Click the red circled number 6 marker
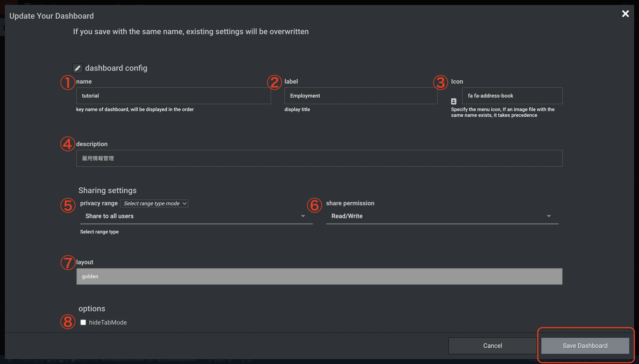The height and width of the screenshot is (364, 639). (x=314, y=205)
